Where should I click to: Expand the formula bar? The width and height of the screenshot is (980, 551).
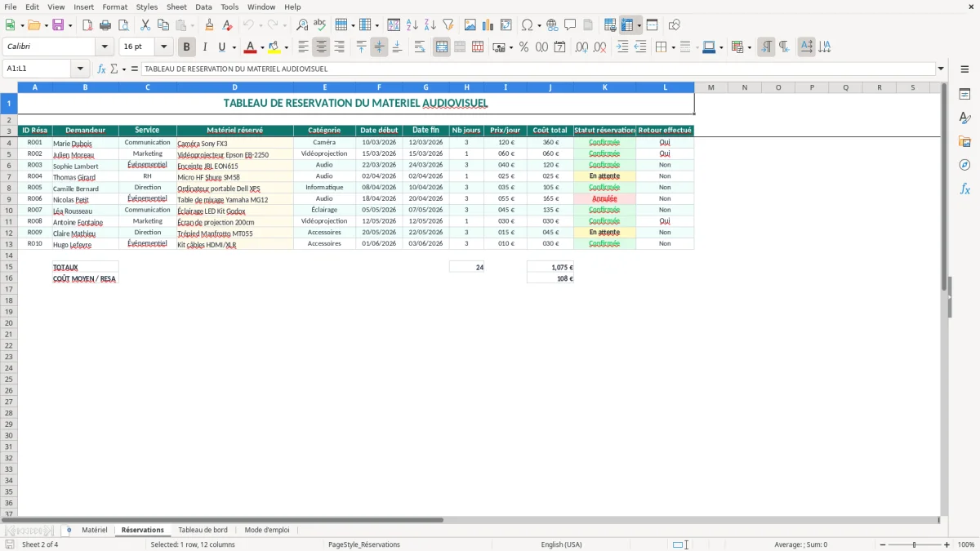942,69
